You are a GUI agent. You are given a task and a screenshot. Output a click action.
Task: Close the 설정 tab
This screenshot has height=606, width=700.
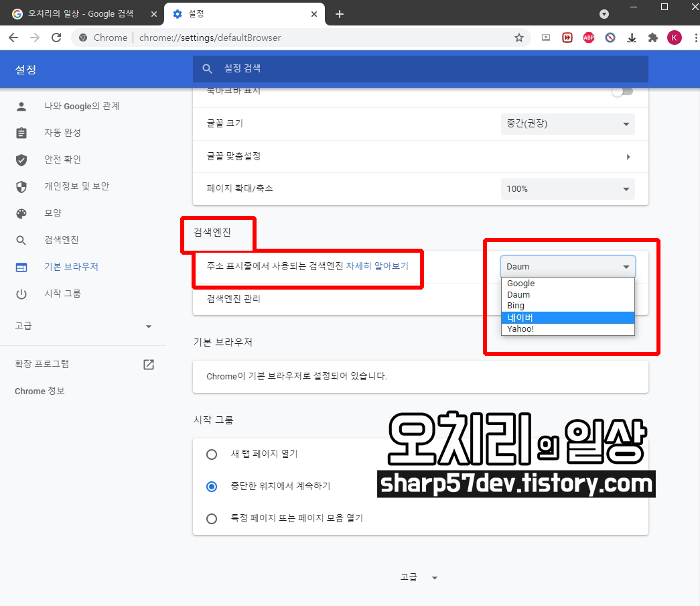click(x=314, y=14)
